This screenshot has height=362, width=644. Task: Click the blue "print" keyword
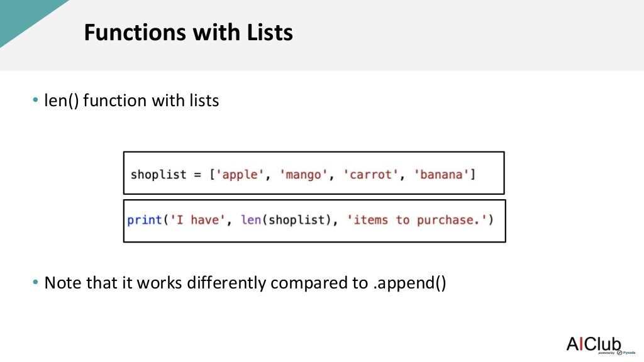pos(145,220)
